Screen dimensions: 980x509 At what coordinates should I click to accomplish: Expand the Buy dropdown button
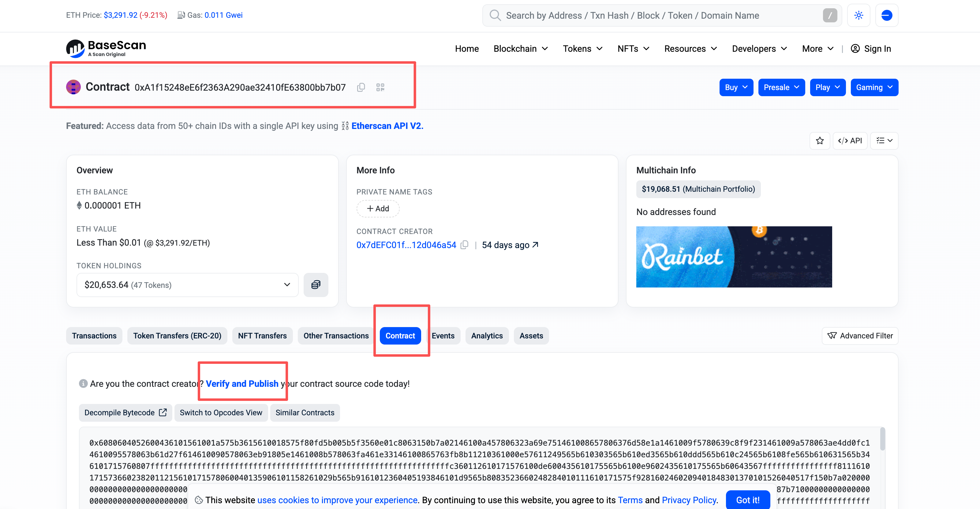pos(736,88)
